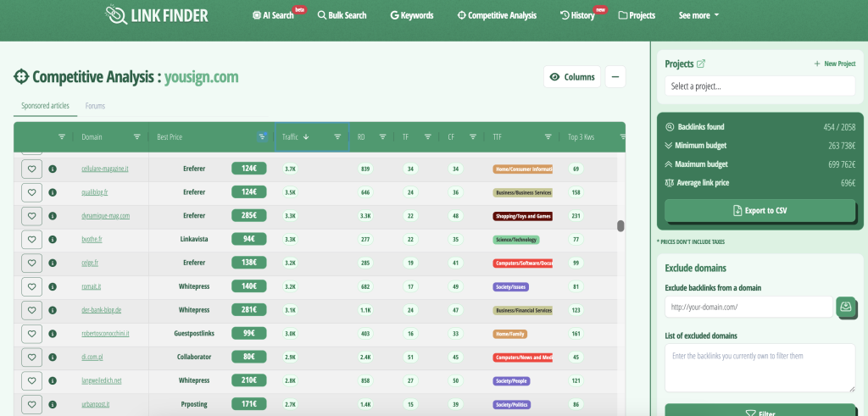Click the 94€ Linkavista price badge
Viewport: 868px width, 416px height.
point(249,240)
